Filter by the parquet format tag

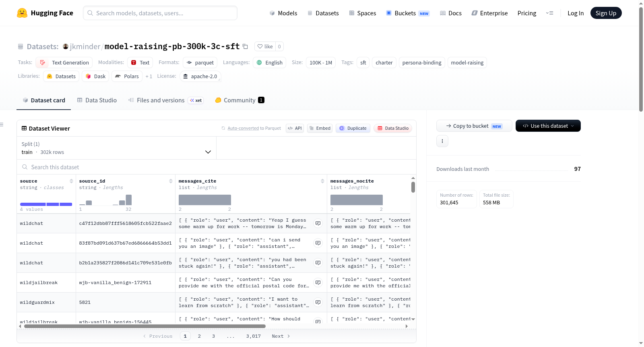click(200, 62)
